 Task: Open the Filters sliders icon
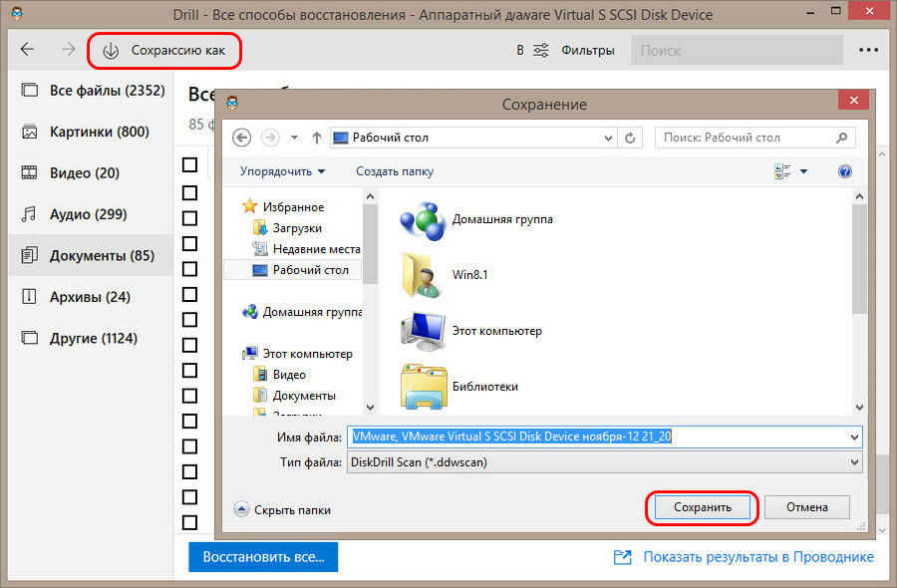[540, 51]
